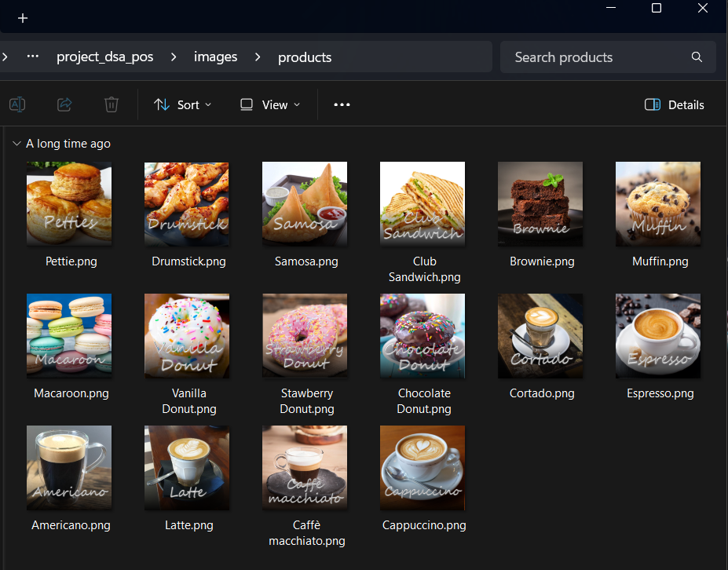Screen dimensions: 728x570
Task: Go to project_dsa_pos in the breadcrumb
Action: (x=105, y=57)
